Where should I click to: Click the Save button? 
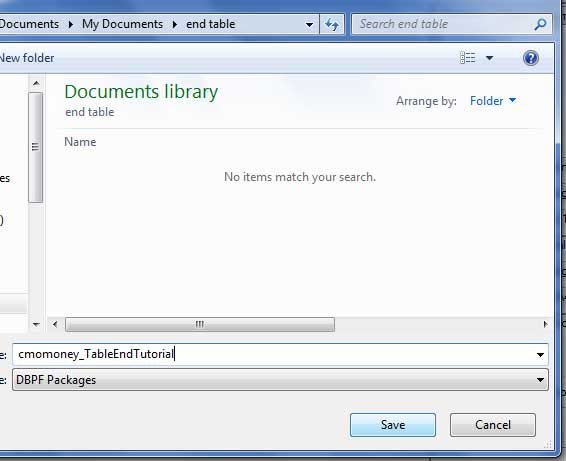[x=393, y=425]
